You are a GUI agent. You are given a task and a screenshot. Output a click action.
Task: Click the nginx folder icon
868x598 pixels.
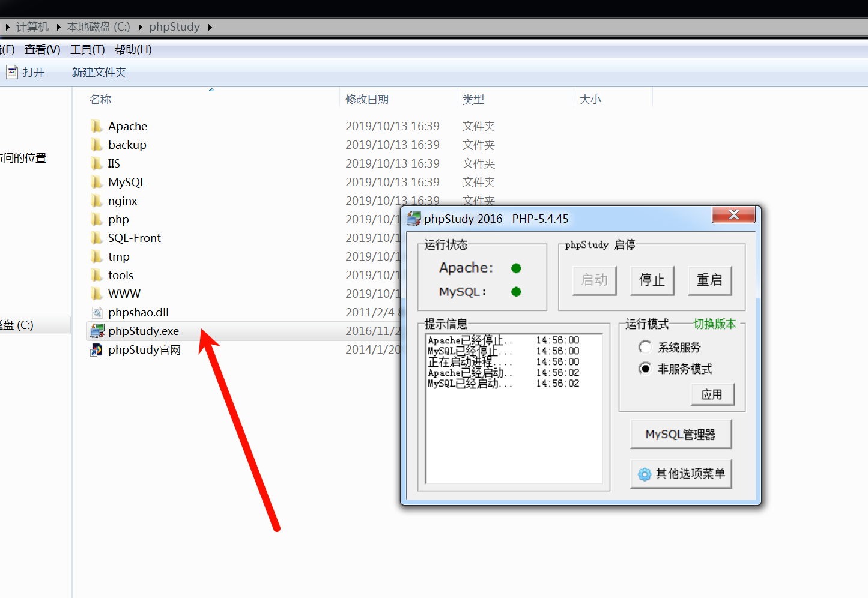coord(97,201)
